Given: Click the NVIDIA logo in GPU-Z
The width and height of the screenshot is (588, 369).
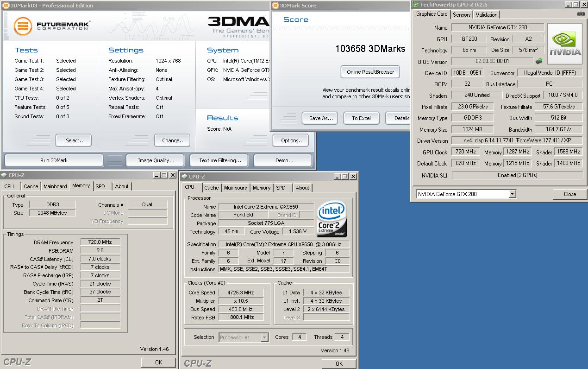Looking at the screenshot, I should coord(565,44).
